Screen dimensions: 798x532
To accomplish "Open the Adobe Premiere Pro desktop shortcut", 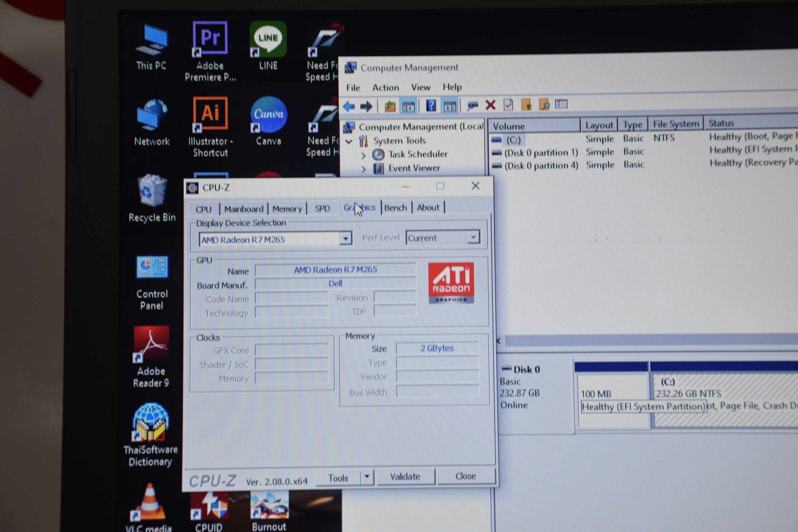I will [210, 51].
